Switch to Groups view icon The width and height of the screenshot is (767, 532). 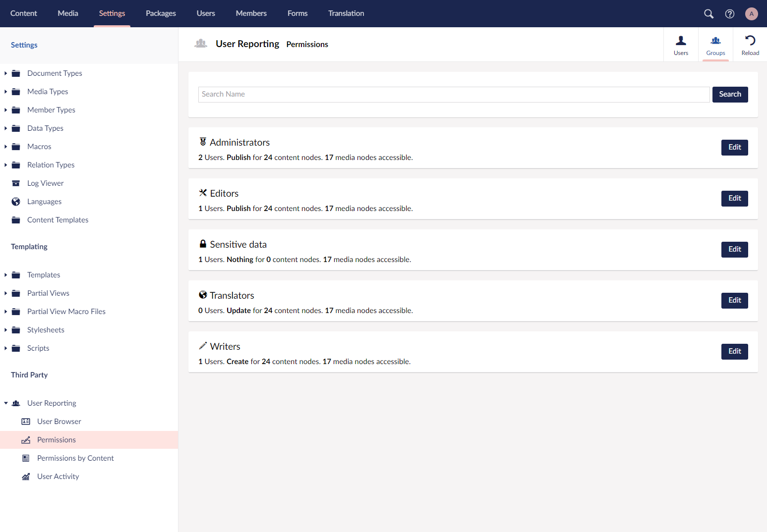pos(716,41)
